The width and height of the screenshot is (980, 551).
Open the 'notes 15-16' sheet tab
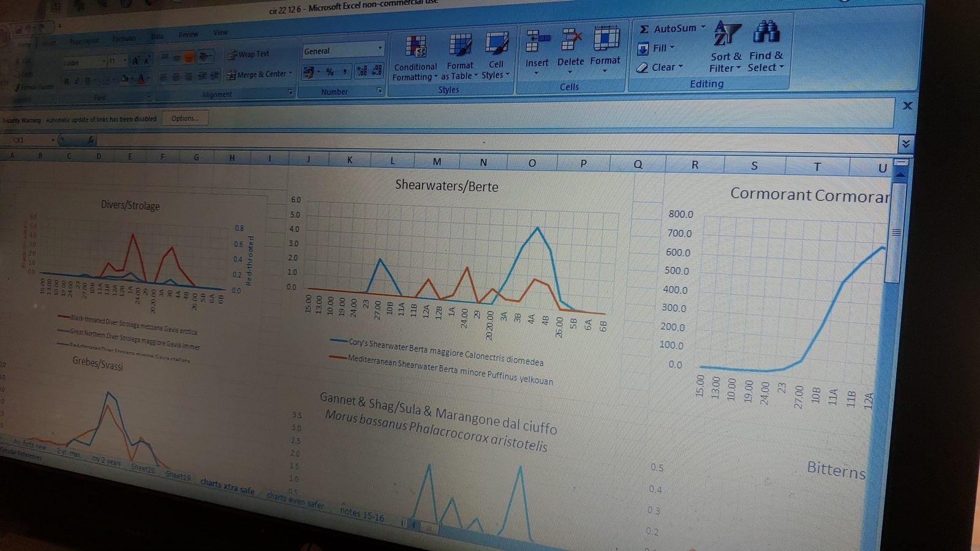point(362,513)
